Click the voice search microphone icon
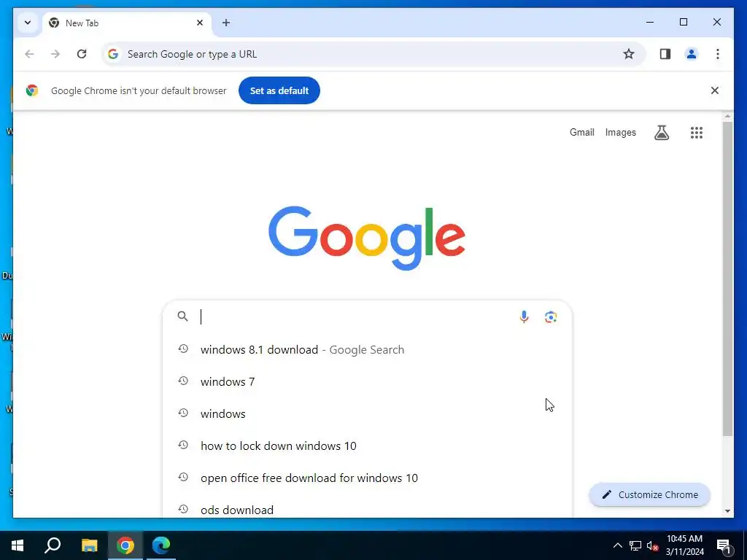747x560 pixels. [x=524, y=316]
